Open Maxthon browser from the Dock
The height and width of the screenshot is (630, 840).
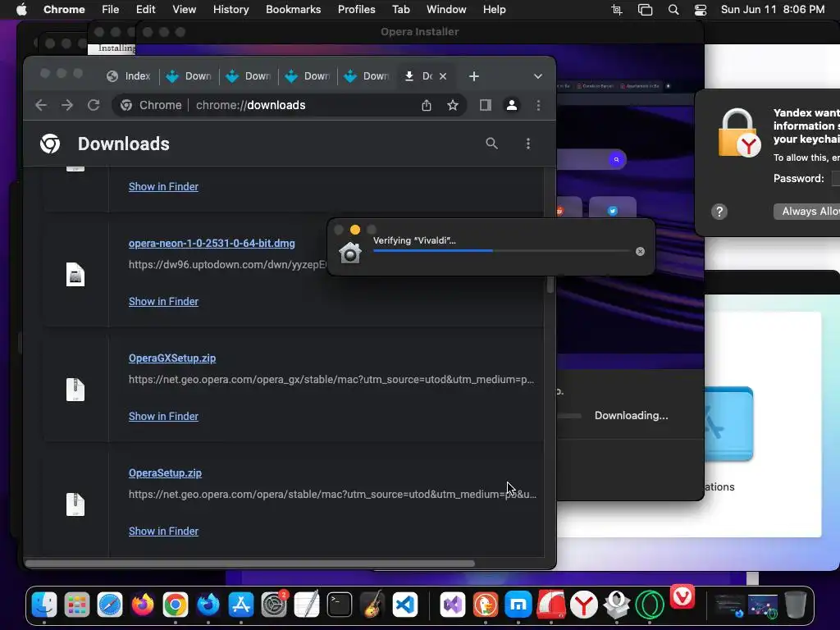tap(518, 605)
